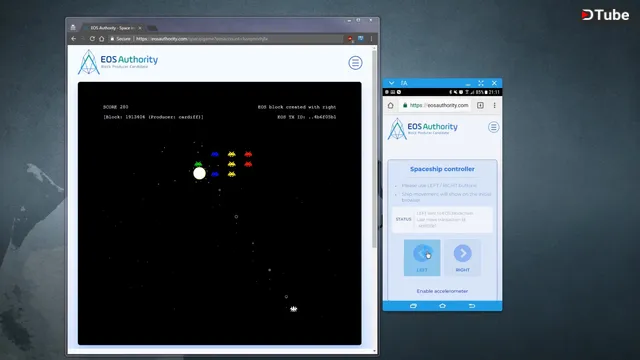Screen dimensions: 640x360
Task: Click the scrollbar down arrow on desktop page
Action: pos(374,351)
